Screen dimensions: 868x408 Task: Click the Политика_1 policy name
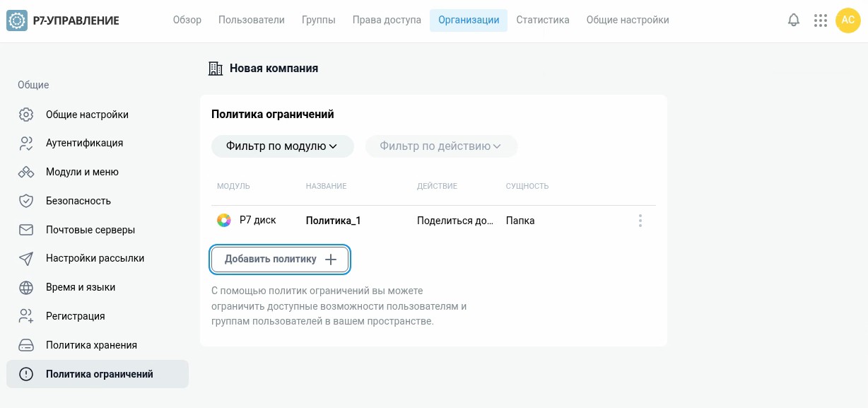[334, 221]
